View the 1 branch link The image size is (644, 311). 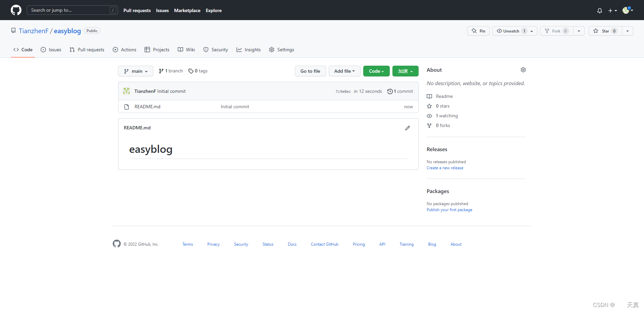pos(171,71)
